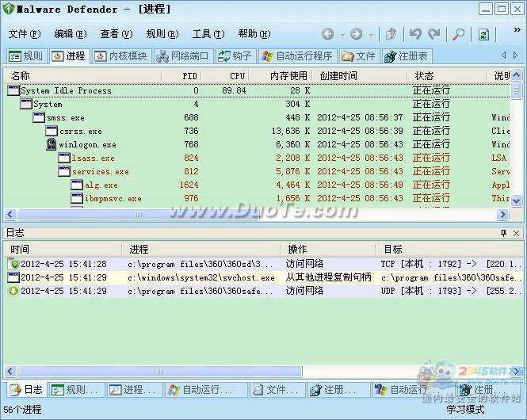This screenshot has height=420, width=527.
Task: Click process list vertical scrollbar up arrow
Action: pos(516,75)
